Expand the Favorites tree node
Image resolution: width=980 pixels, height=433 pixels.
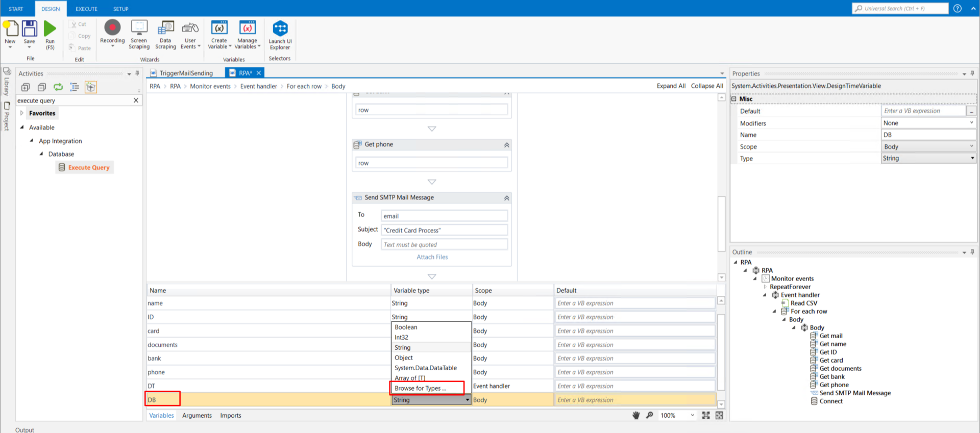point(21,113)
